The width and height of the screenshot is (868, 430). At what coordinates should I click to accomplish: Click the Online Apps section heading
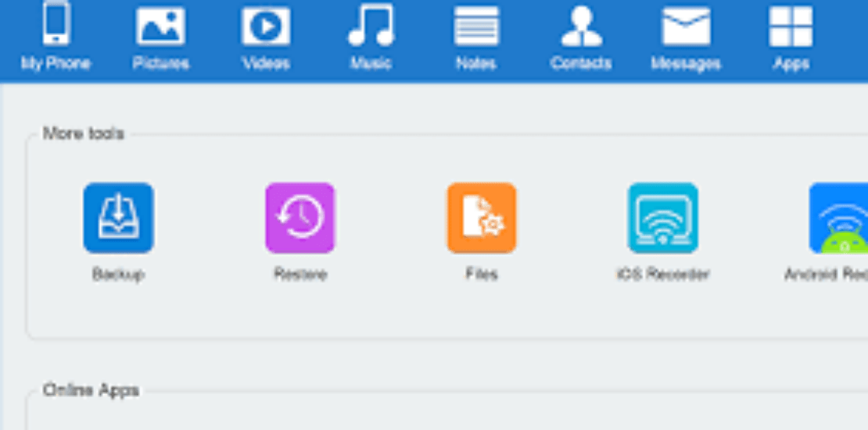pos(91,390)
